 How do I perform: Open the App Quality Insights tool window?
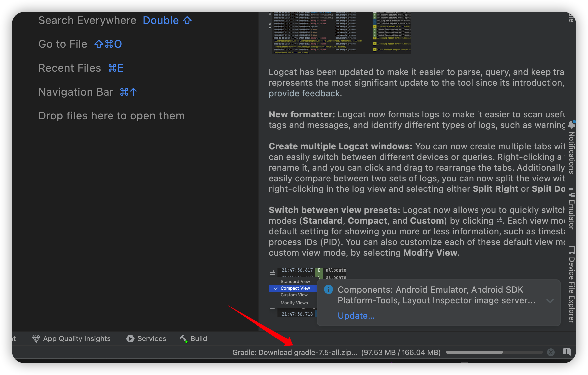click(71, 338)
